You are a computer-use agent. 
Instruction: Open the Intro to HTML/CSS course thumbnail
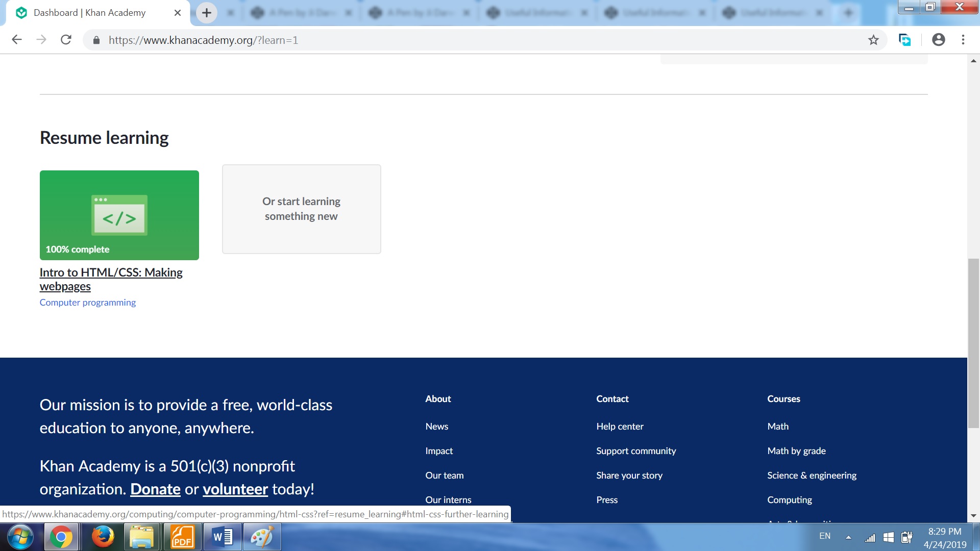[119, 215]
